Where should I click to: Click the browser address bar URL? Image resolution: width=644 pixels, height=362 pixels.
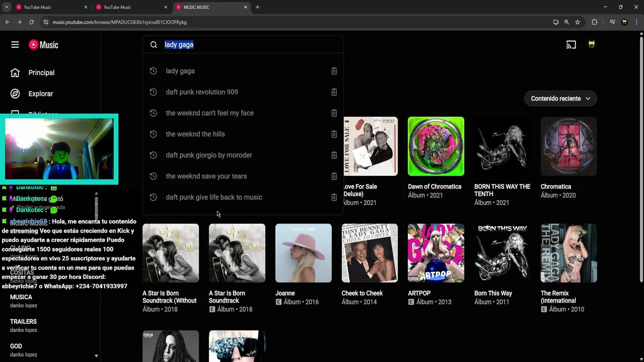[x=120, y=22]
